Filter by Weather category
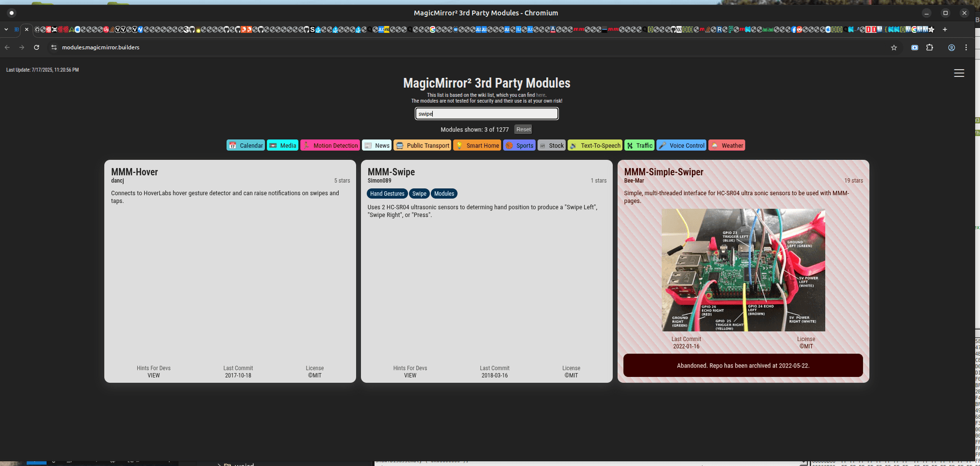 click(727, 145)
